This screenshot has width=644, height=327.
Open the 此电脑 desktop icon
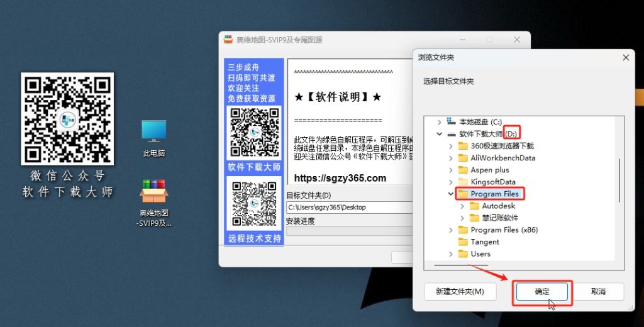(x=154, y=138)
